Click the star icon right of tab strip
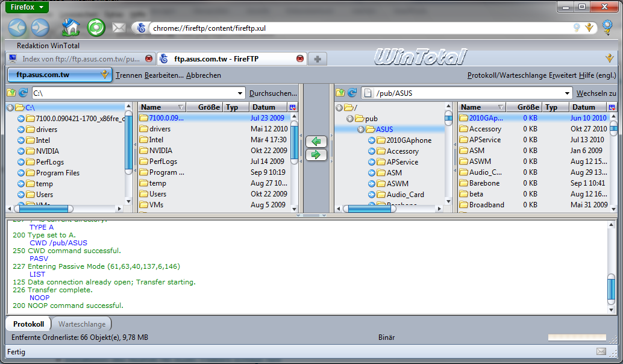The image size is (623, 364). [x=610, y=58]
